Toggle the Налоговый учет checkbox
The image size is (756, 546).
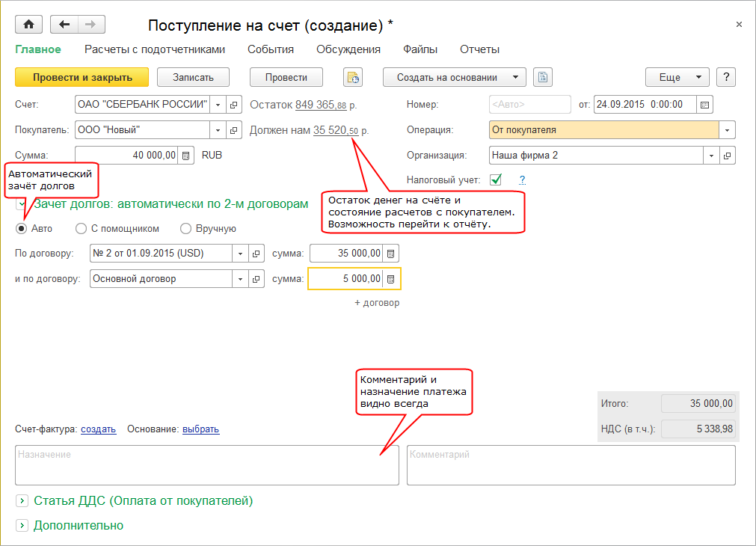coord(495,180)
